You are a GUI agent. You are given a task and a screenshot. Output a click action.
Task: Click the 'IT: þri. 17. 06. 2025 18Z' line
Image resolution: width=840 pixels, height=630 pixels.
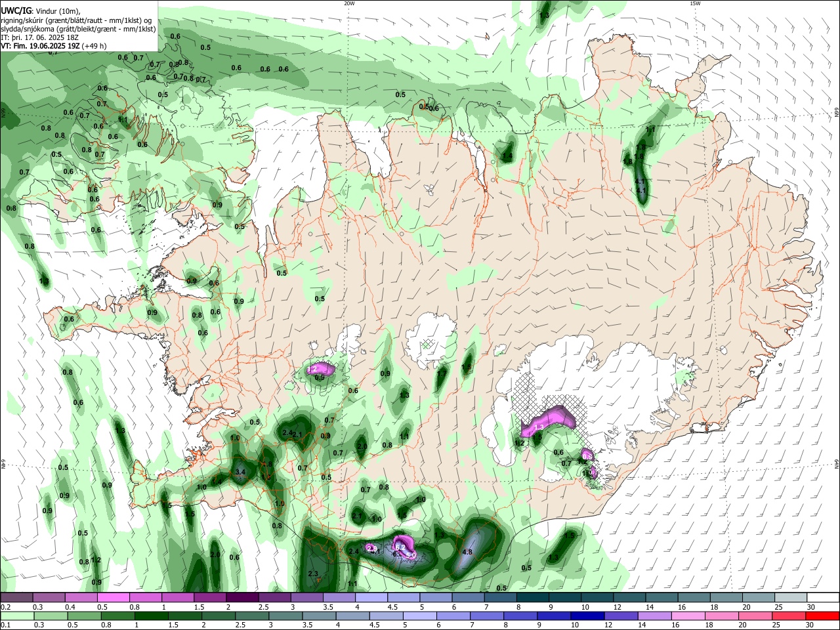click(x=41, y=37)
